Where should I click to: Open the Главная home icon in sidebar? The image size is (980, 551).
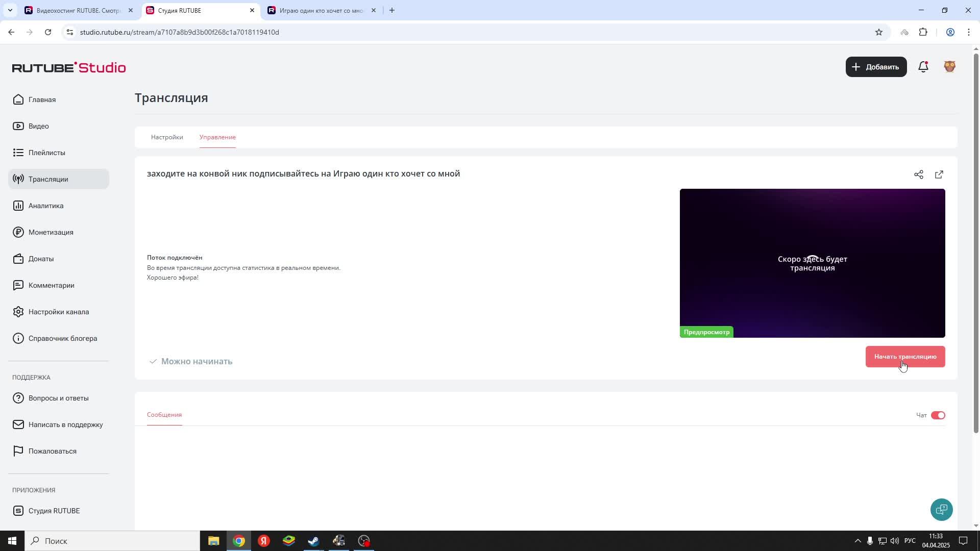click(18, 99)
